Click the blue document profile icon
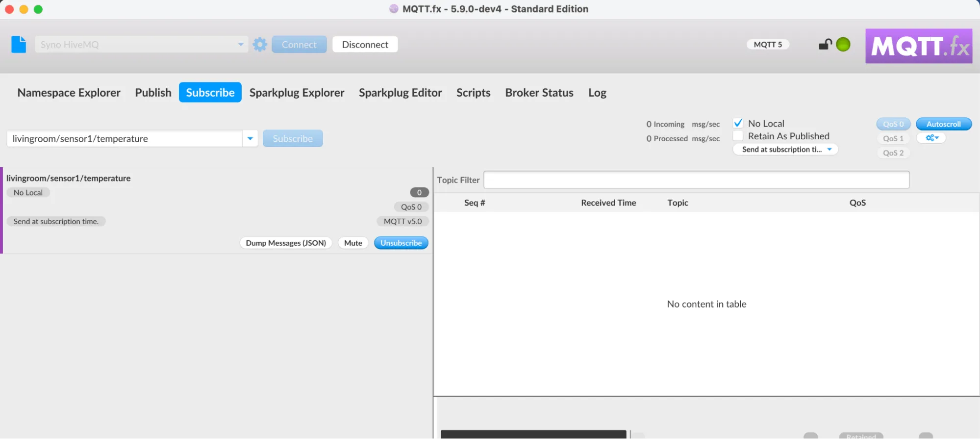Image resolution: width=980 pixels, height=439 pixels. [19, 45]
